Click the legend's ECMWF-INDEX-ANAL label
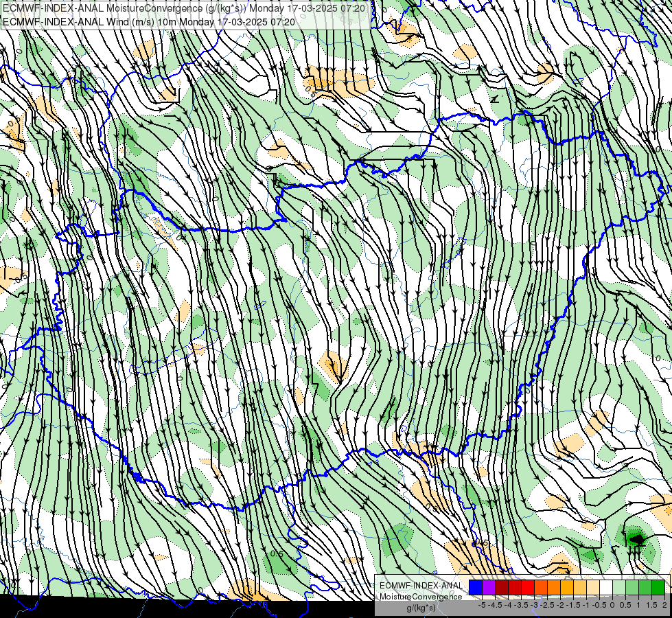The width and height of the screenshot is (672, 618). pyautogui.click(x=421, y=586)
